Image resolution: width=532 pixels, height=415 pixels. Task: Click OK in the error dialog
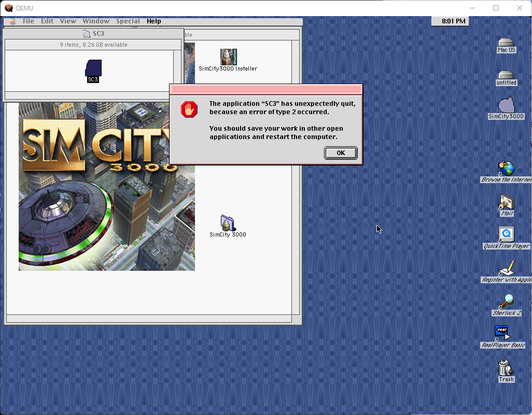pyautogui.click(x=341, y=153)
